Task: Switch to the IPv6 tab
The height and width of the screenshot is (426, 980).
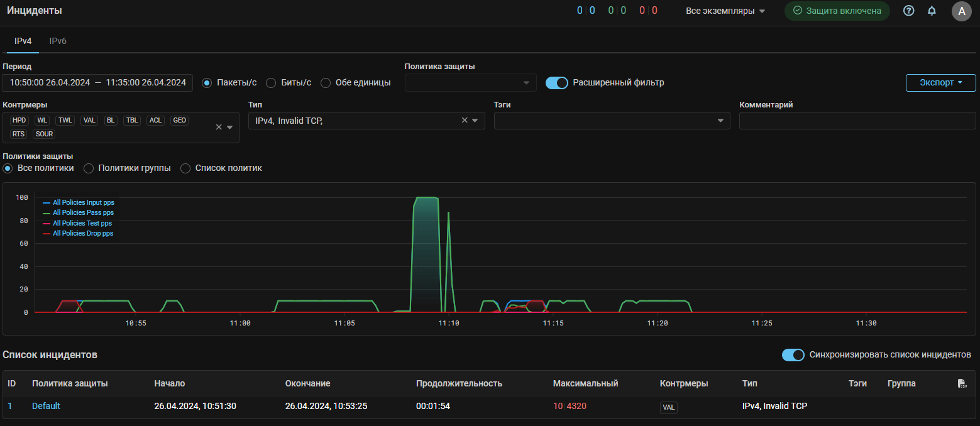Action: click(58, 41)
